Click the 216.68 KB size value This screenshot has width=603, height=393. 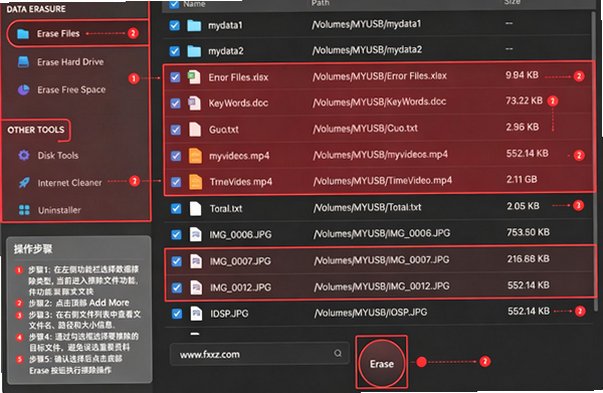click(x=528, y=259)
